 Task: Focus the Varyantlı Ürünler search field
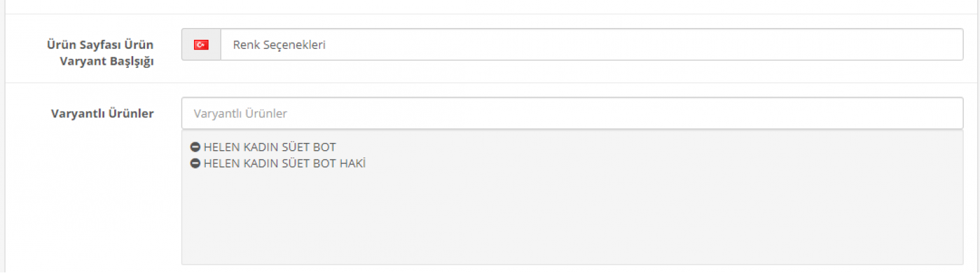pos(572,114)
